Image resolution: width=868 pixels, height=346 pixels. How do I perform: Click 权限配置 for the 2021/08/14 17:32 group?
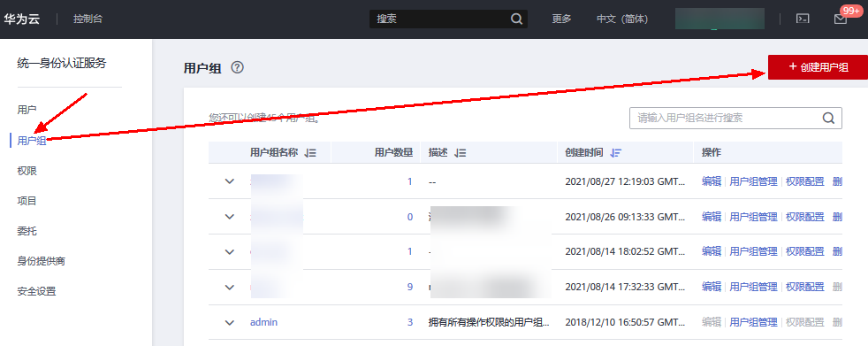pos(805,287)
